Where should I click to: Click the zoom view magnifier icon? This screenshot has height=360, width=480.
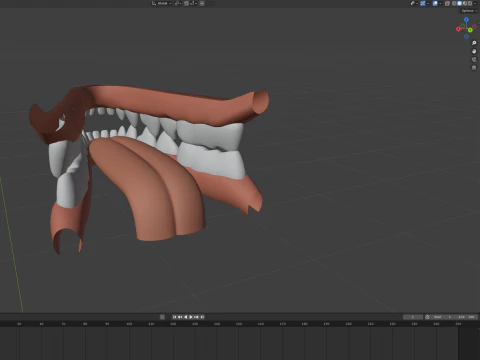(474, 43)
